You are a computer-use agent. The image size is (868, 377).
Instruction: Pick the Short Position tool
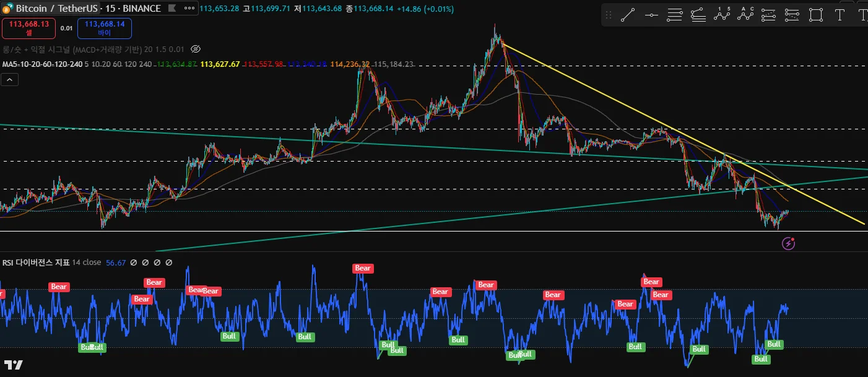pos(792,15)
